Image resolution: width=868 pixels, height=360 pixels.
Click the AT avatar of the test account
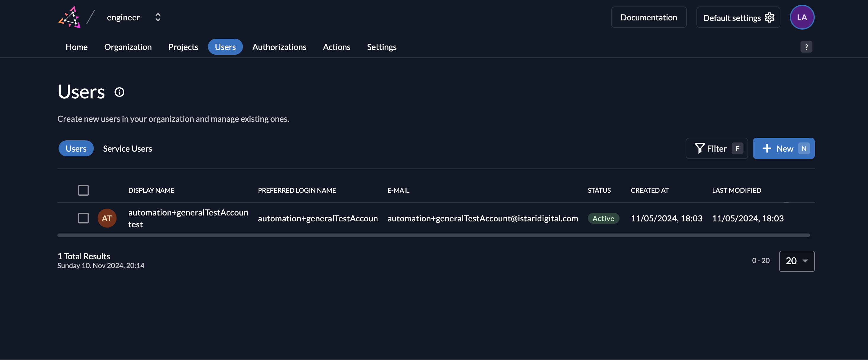(x=107, y=218)
